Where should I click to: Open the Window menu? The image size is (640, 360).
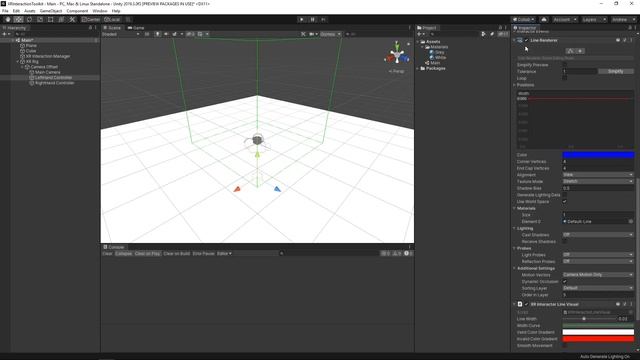[100, 11]
